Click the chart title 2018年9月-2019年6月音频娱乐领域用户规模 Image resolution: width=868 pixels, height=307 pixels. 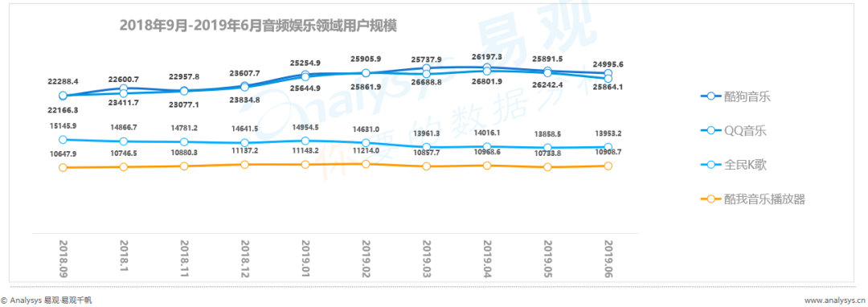(x=259, y=26)
